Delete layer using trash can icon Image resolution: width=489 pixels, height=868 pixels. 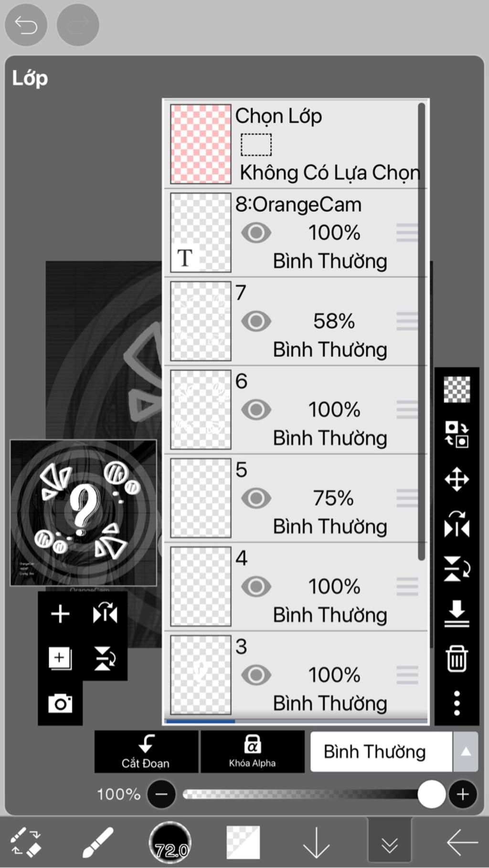(x=457, y=659)
